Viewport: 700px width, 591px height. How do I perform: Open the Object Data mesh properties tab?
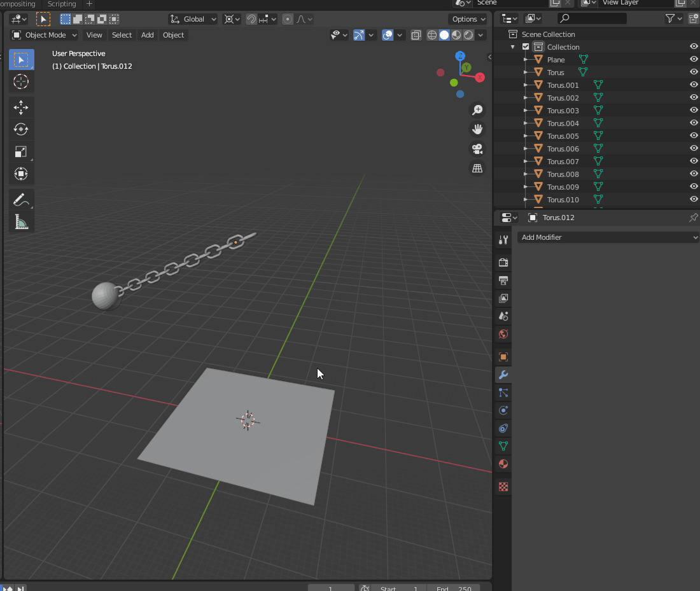[503, 446]
